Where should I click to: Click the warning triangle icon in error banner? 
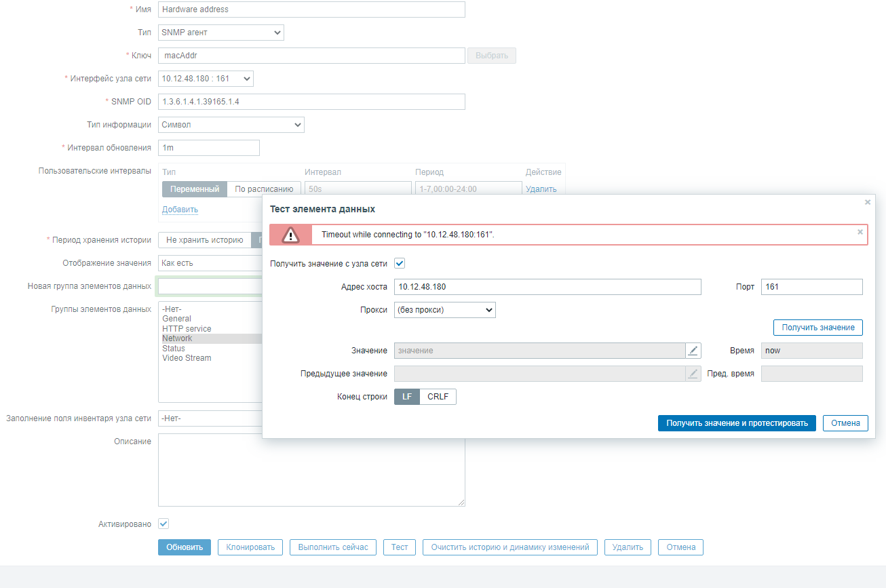[290, 235]
